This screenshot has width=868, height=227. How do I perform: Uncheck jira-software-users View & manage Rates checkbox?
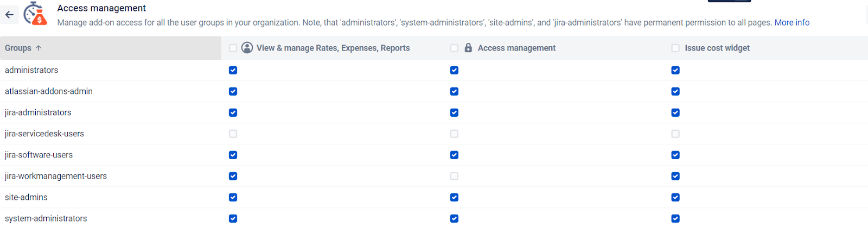233,155
